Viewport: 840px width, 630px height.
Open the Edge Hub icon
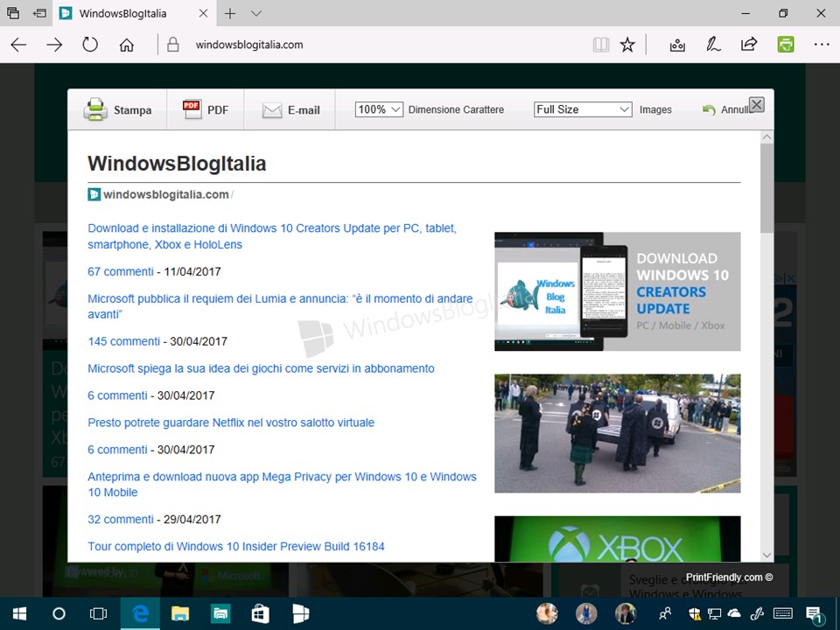click(x=677, y=45)
